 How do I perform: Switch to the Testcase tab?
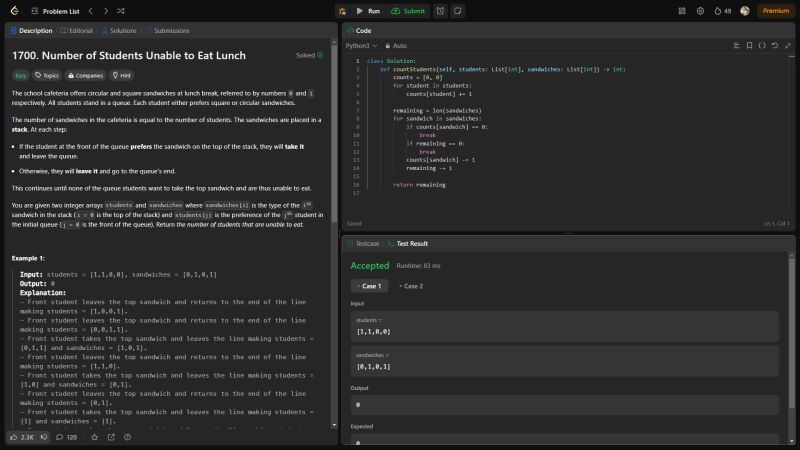tap(363, 244)
